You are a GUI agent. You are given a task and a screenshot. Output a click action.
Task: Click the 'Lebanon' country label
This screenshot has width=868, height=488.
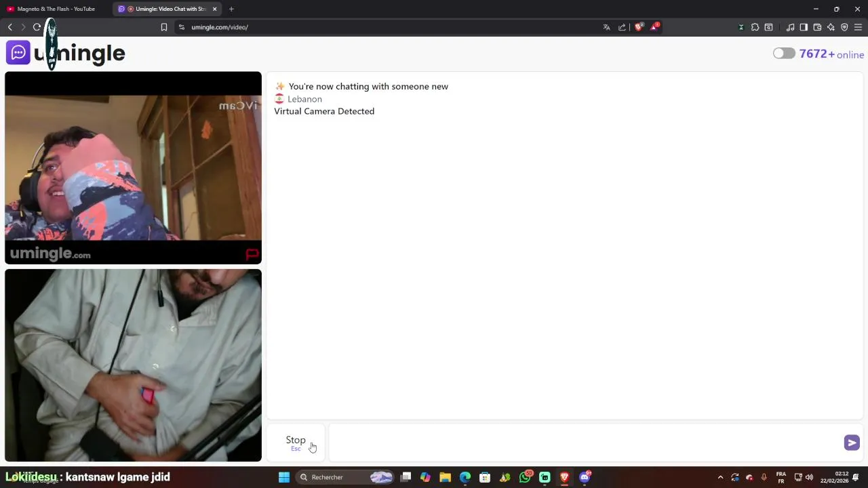click(x=304, y=99)
